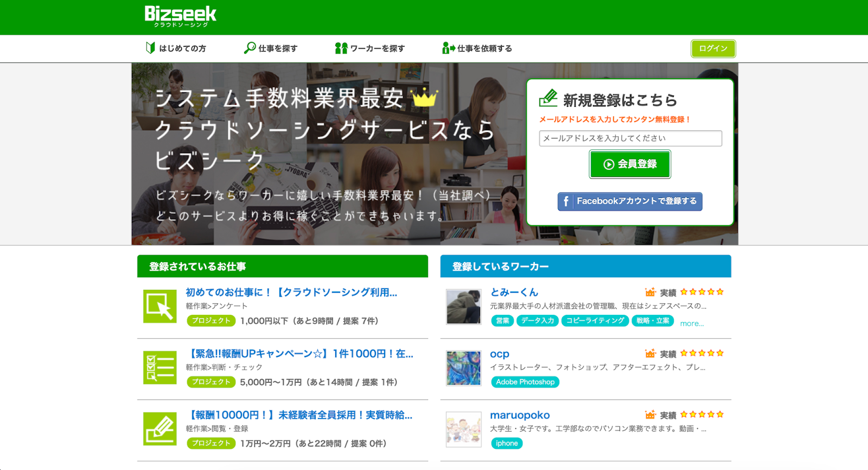Click the Bizseek logo

(180, 16)
